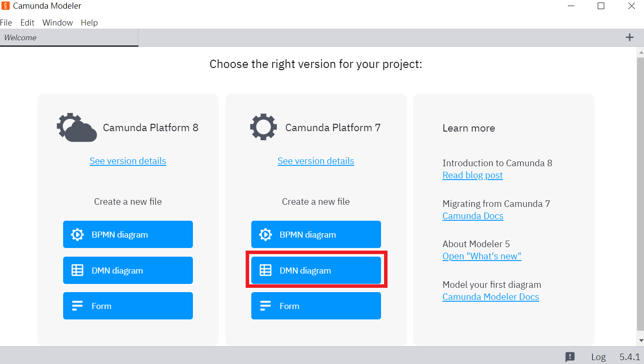Open the Help menu
Screen dimensions: 644x364
click(89, 23)
